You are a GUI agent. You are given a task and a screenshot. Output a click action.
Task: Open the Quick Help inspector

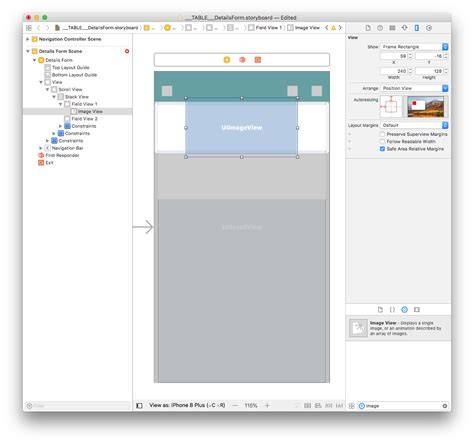(x=380, y=28)
